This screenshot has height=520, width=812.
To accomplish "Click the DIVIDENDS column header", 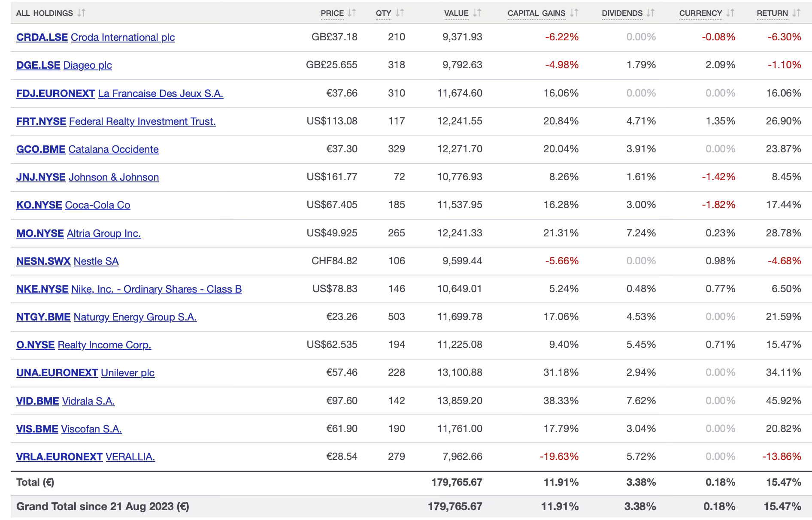I will [622, 13].
